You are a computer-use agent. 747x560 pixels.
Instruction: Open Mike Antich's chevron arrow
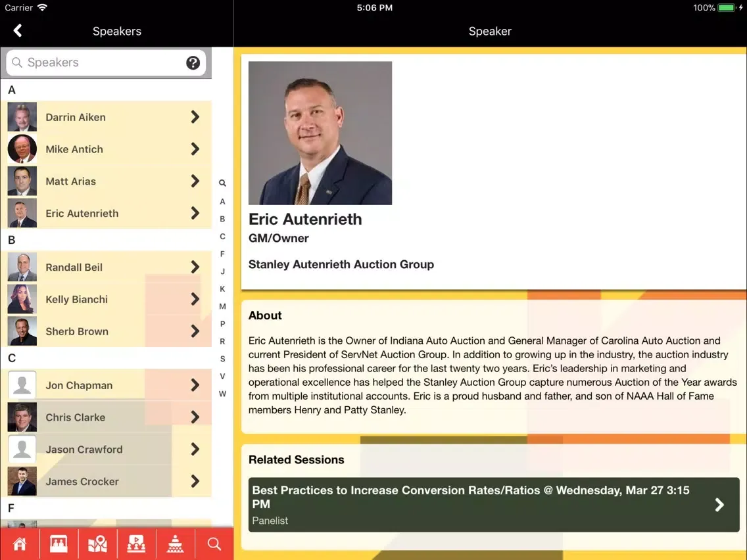[x=195, y=149]
